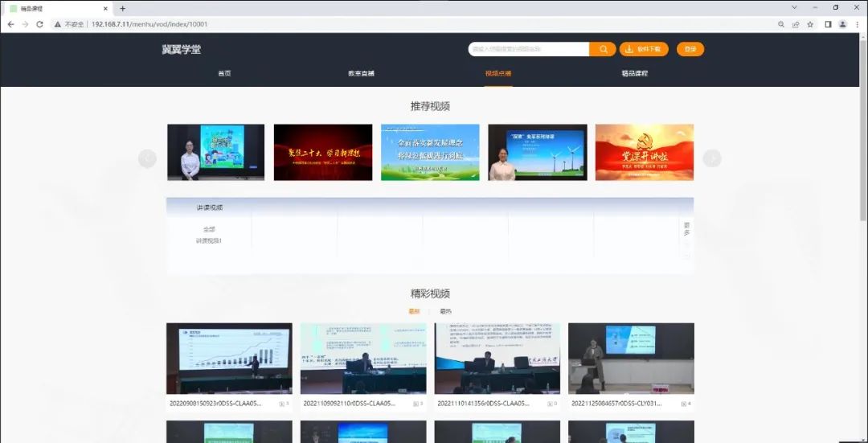Click the carousel next arrow

point(712,158)
